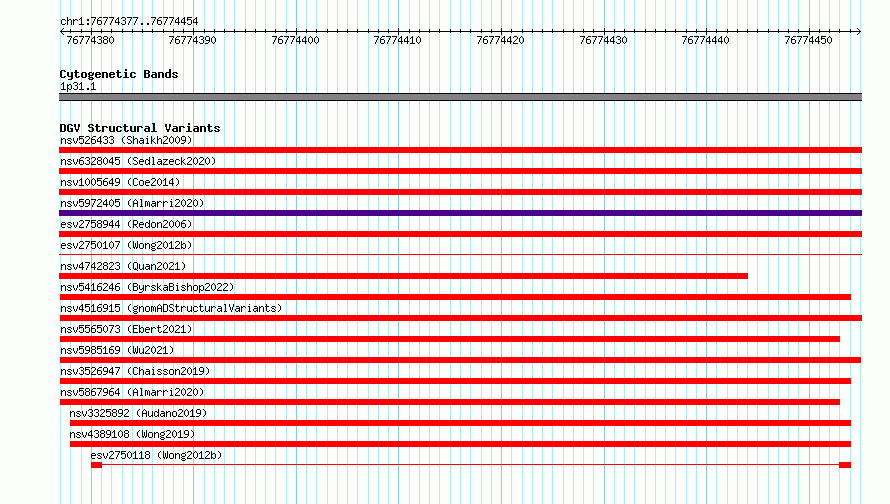Click the nsv5565073 (Ebert2021) label

pos(126,329)
